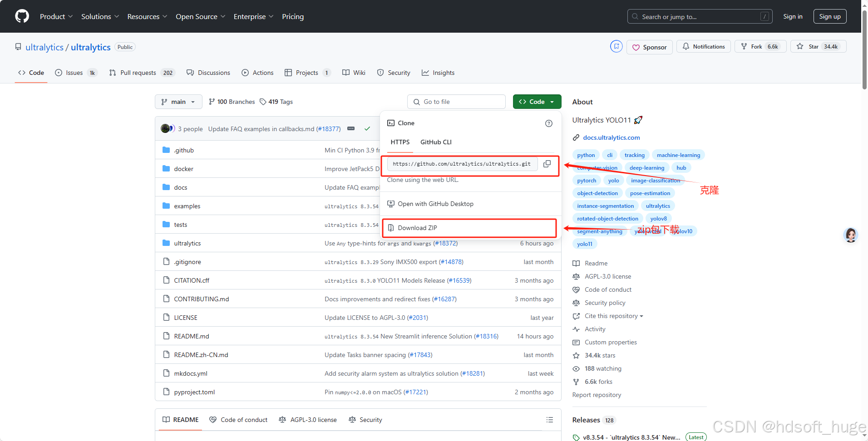Screen dimensions: 868x441
Task: Open 34.4k stars link
Action: coord(600,355)
